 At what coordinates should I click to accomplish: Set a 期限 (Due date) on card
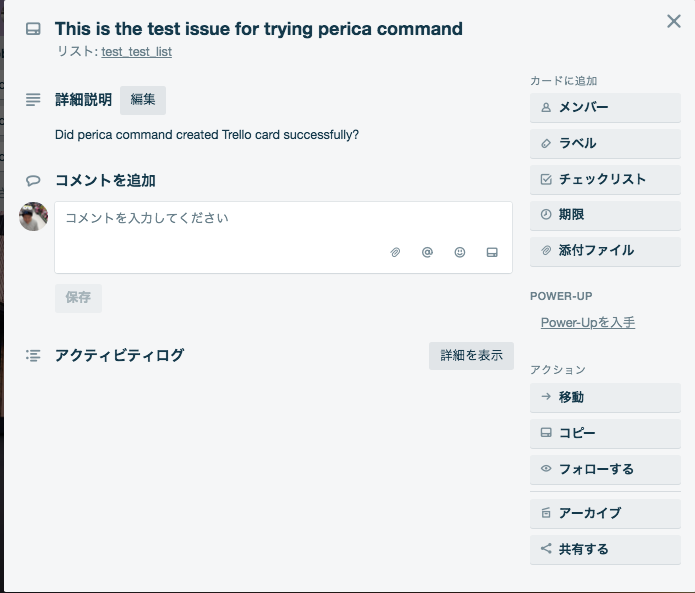point(605,215)
